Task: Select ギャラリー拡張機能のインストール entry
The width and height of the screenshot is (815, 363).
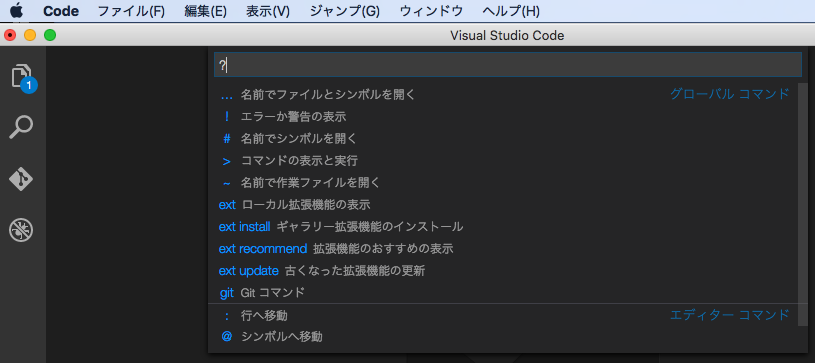Action: [504, 227]
